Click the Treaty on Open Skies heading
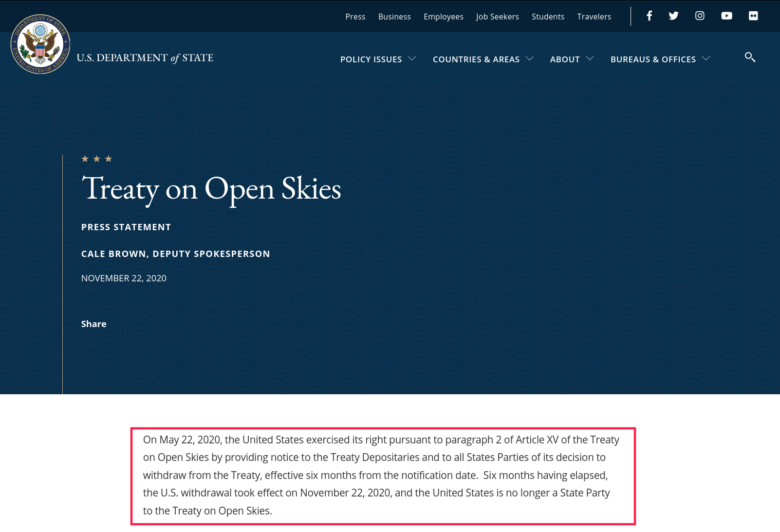 (x=211, y=190)
